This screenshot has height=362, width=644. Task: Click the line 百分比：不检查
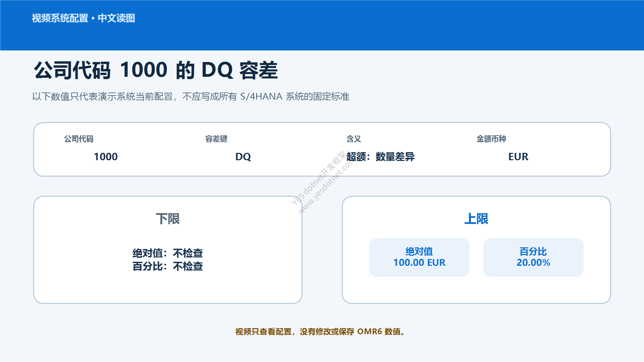(168, 266)
